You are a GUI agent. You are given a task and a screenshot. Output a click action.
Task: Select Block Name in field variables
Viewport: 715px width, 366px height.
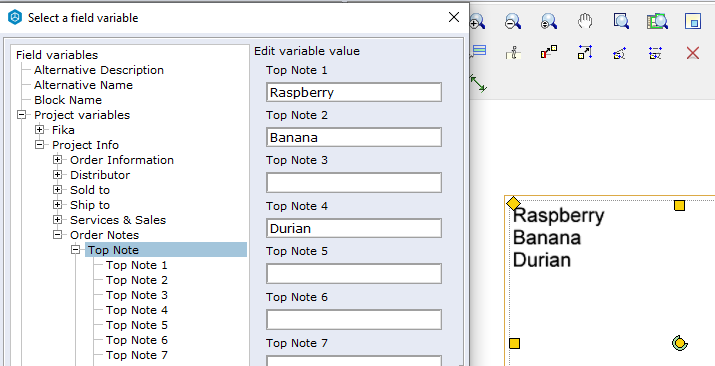click(68, 100)
